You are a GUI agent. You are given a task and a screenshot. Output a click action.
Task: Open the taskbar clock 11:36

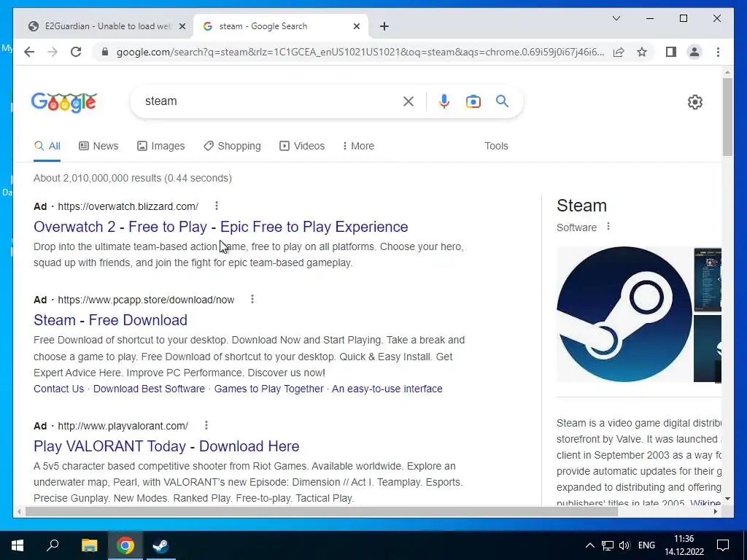click(684, 545)
